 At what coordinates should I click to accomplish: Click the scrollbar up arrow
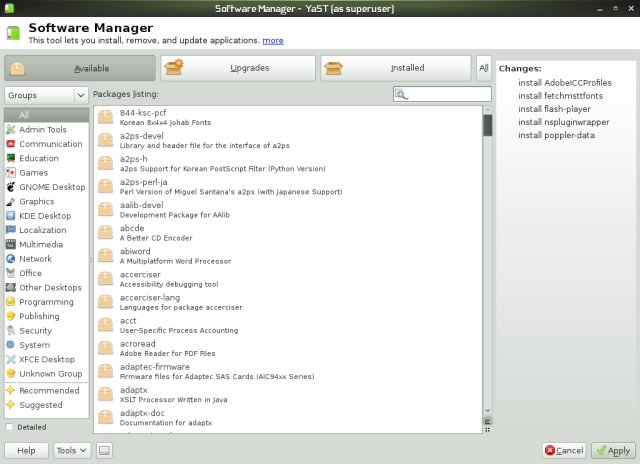tap(487, 110)
